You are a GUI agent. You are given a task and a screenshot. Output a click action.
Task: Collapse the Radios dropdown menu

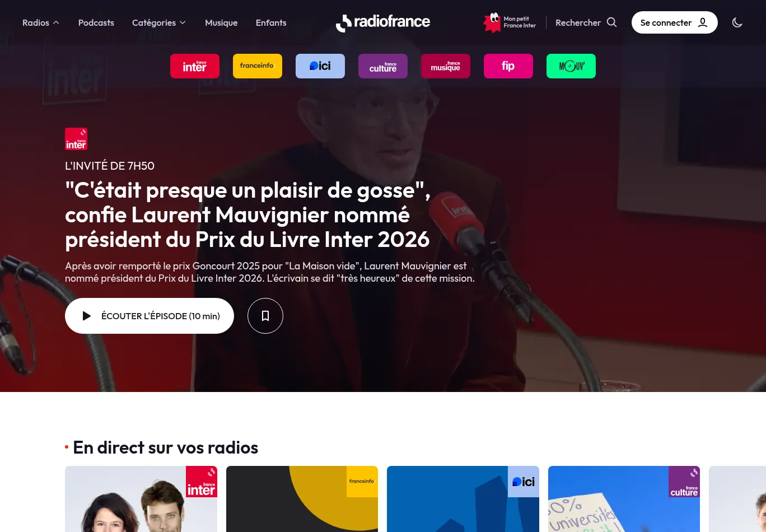coord(41,22)
